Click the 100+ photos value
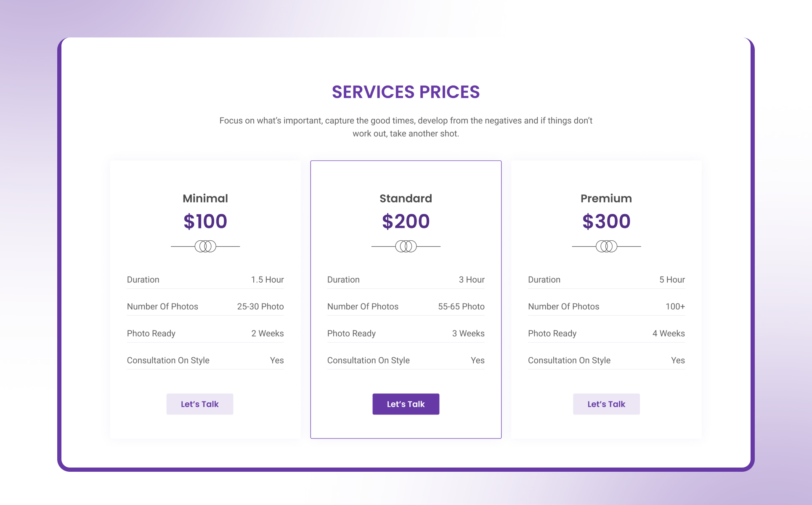Screen dimensions: 812x505 click(675, 307)
